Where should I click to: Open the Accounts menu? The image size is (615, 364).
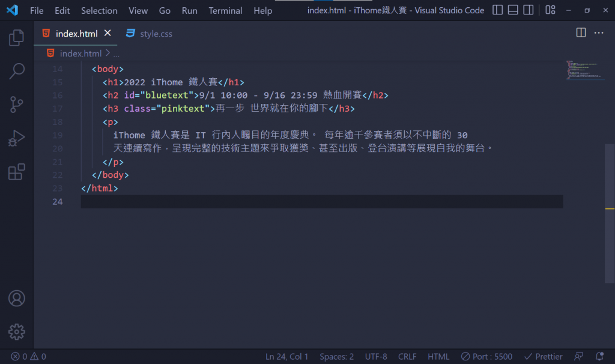[x=16, y=299]
